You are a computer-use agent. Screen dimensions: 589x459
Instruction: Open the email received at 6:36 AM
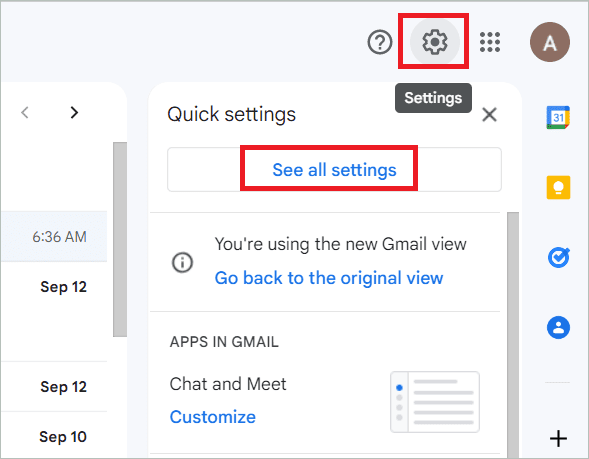[54, 237]
